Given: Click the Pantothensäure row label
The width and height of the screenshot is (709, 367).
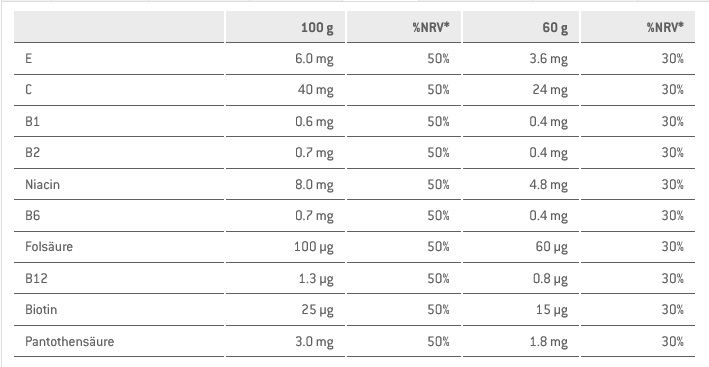Looking at the screenshot, I should [70, 341].
